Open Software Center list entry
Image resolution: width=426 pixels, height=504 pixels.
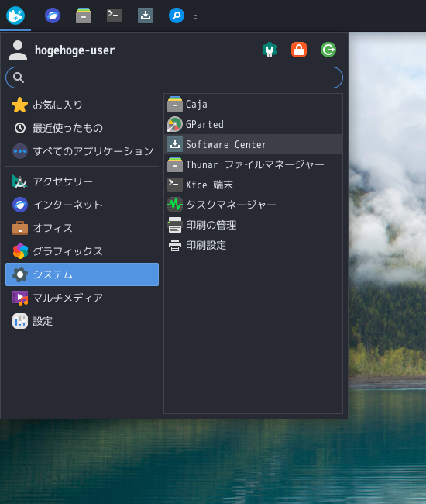(253, 144)
